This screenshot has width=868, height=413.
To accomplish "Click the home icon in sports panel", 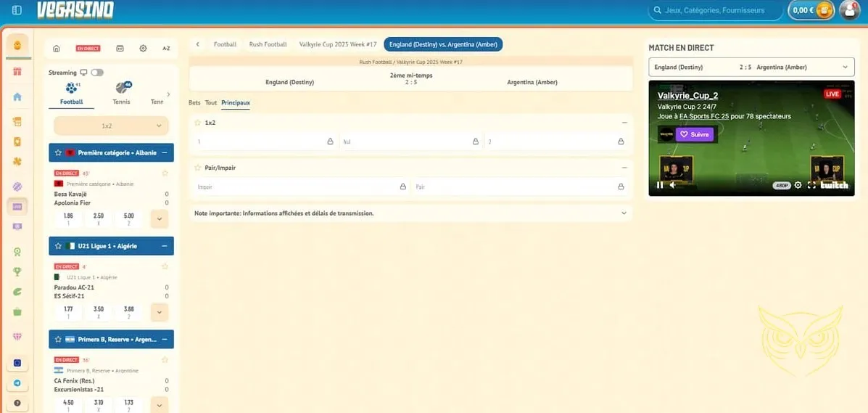I will [x=57, y=49].
